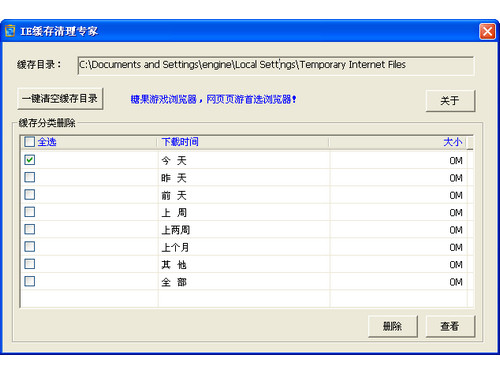Uncheck the 今天 row checkbox
500x375 pixels.
coord(29,160)
